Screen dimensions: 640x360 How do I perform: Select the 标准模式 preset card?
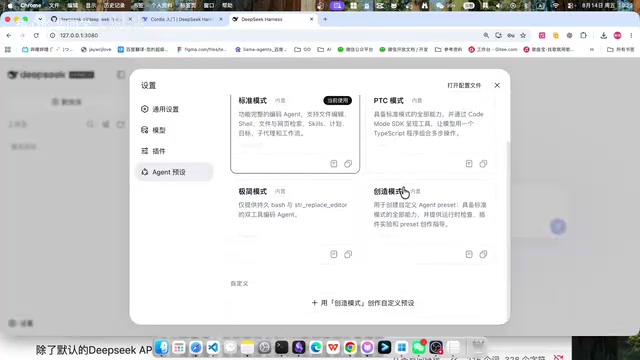click(x=295, y=133)
